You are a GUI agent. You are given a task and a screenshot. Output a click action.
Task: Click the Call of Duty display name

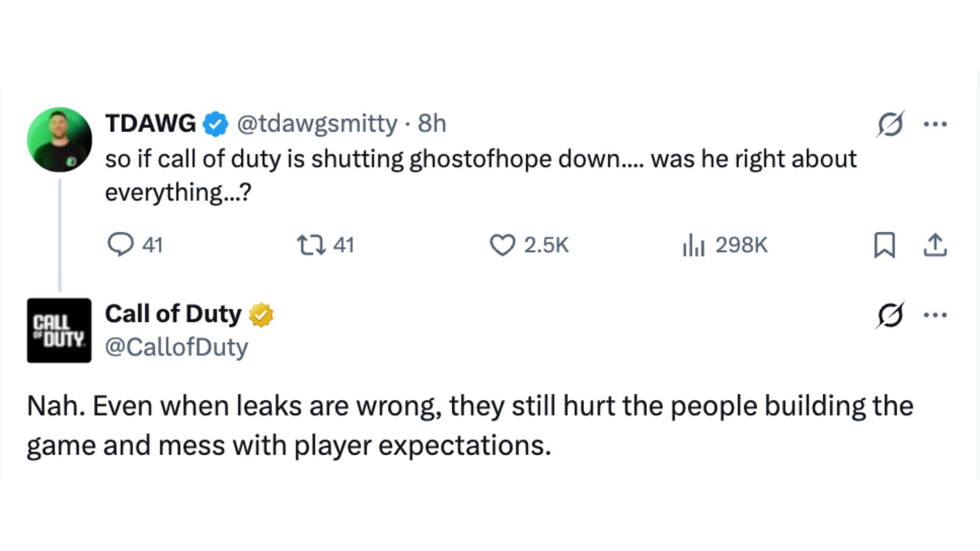(x=173, y=314)
